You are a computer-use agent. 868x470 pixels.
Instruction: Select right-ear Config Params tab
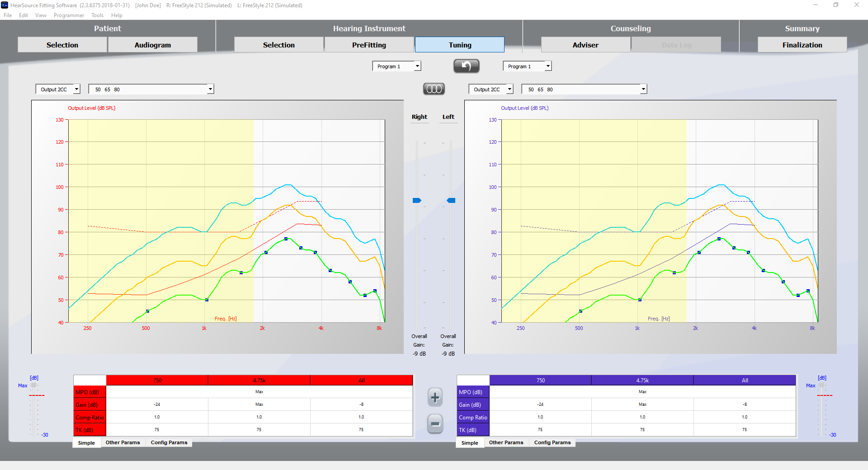tap(169, 442)
